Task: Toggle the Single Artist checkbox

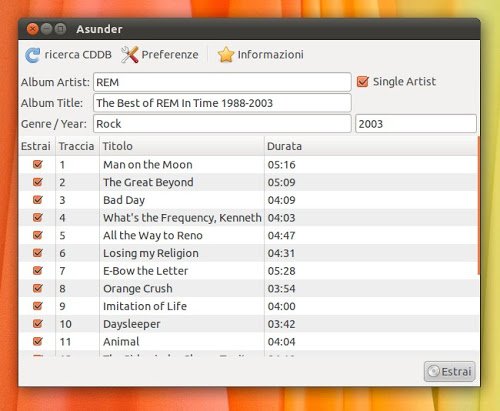Action: pyautogui.click(x=362, y=82)
